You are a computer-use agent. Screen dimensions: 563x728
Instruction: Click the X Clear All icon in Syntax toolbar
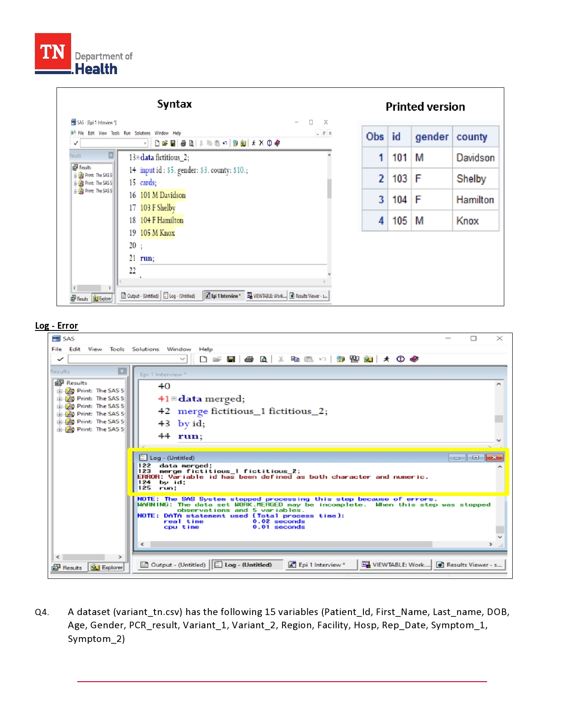point(261,143)
